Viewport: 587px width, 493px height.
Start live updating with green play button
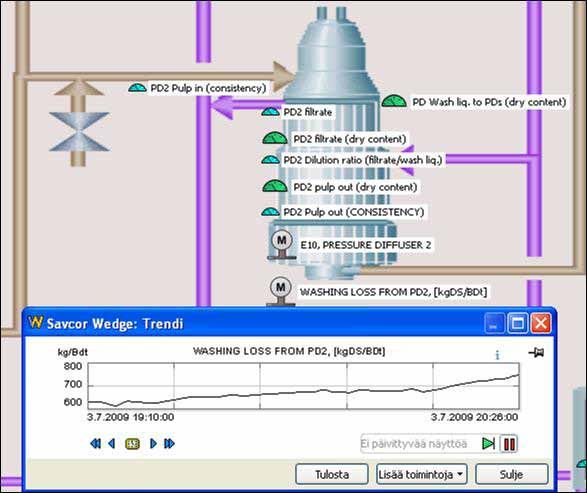(489, 444)
